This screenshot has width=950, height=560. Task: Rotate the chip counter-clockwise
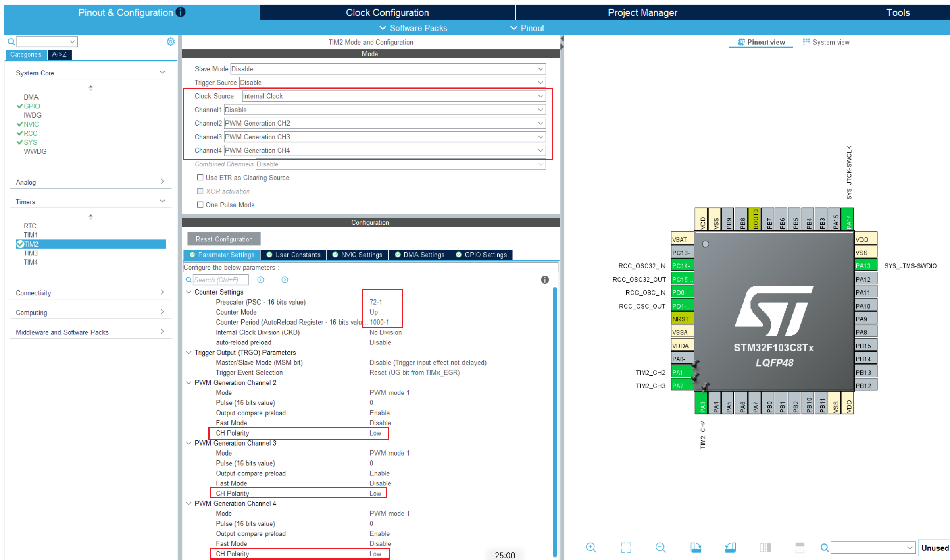[730, 548]
